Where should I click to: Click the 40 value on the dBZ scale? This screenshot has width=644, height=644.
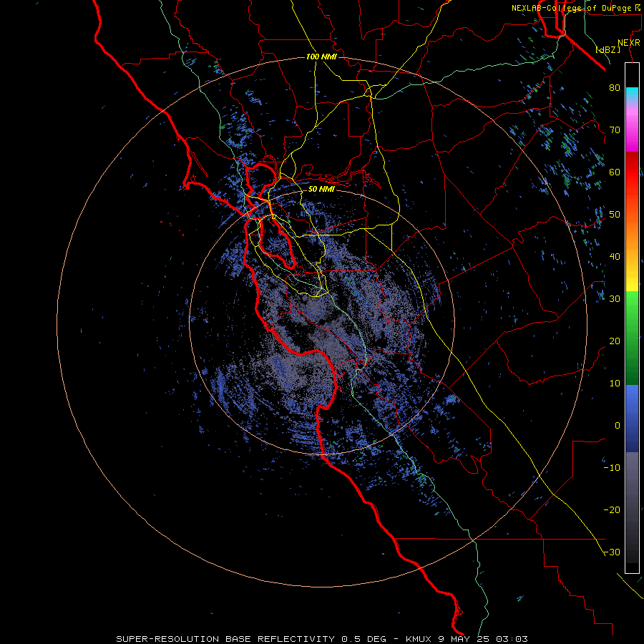click(615, 257)
